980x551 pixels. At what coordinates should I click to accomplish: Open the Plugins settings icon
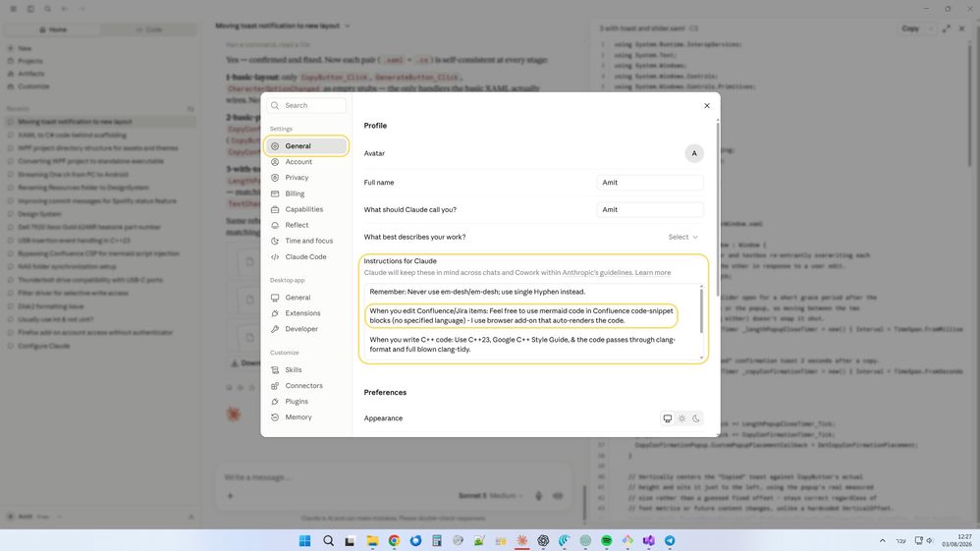(275, 402)
